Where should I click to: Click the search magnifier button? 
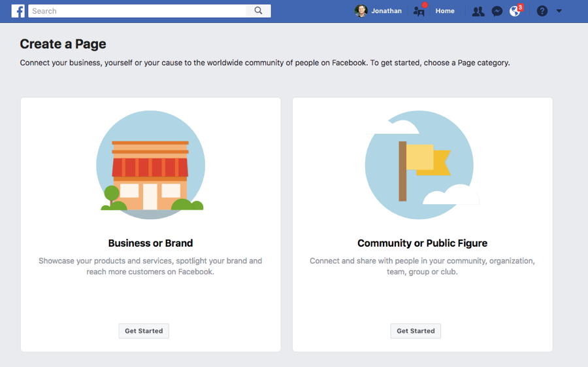258,11
